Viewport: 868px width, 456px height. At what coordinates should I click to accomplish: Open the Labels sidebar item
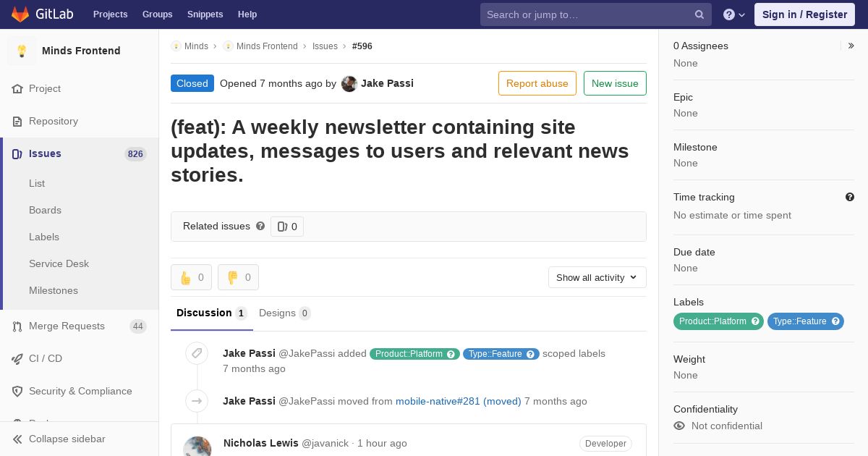44,237
